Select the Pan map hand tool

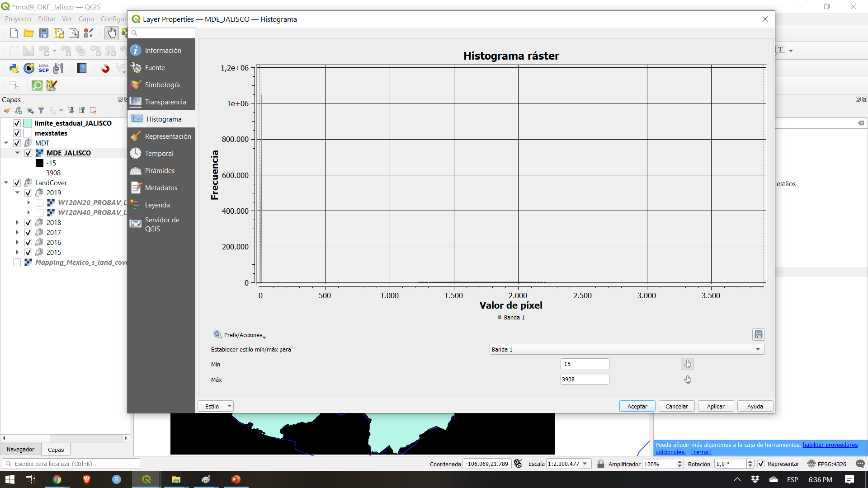click(x=112, y=33)
